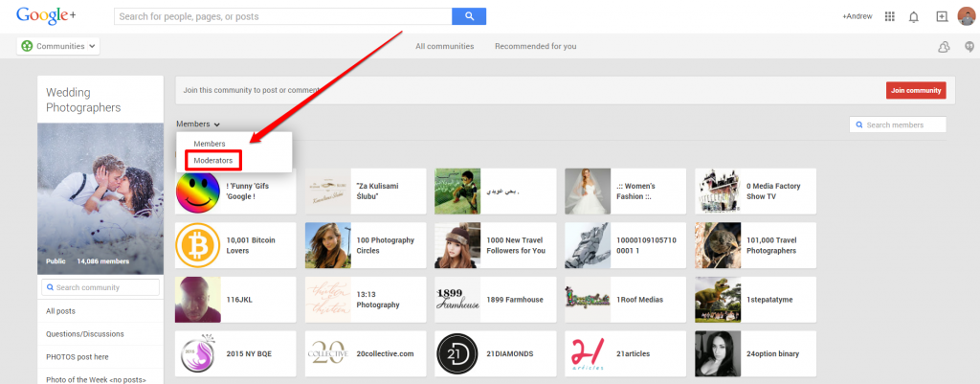Open the 116JKL member

tap(235, 300)
